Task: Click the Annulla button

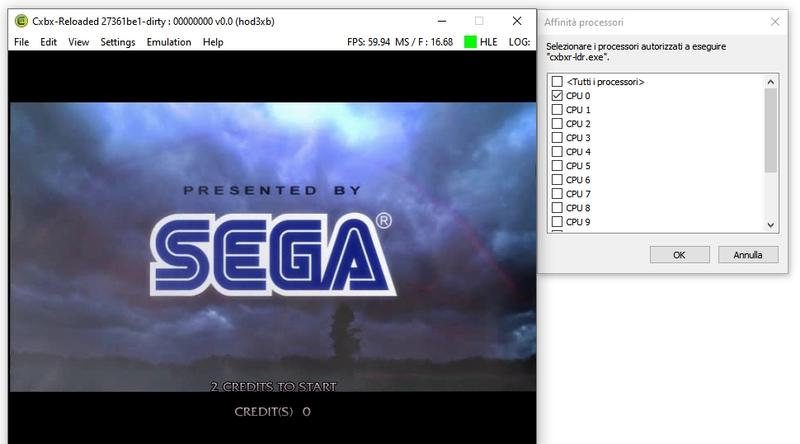Action: tap(748, 255)
